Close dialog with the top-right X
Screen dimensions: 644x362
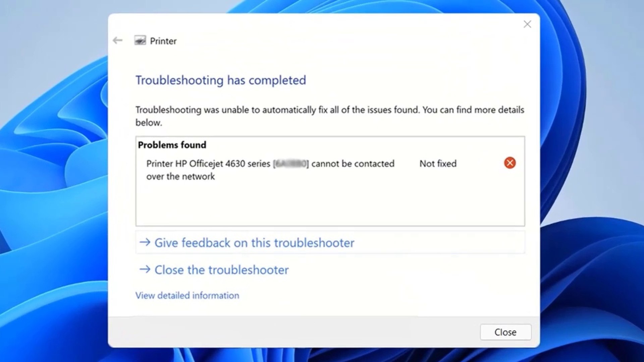(x=527, y=24)
